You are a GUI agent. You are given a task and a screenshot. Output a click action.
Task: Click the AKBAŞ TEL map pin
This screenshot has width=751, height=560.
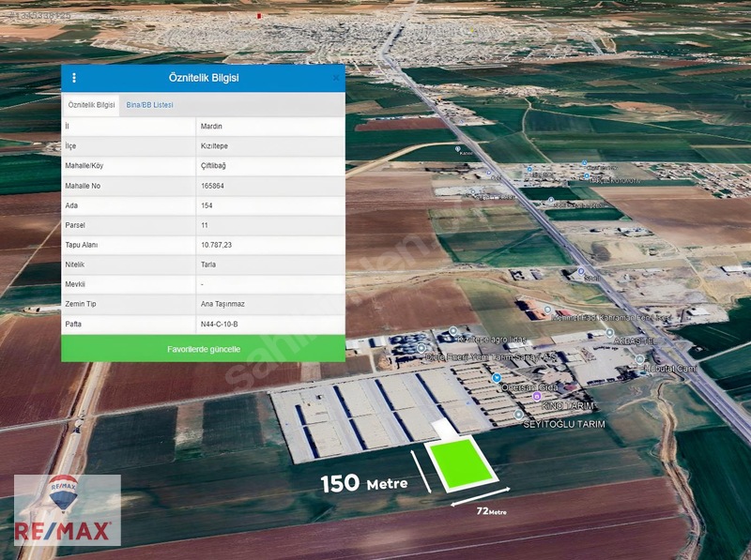[x=609, y=333]
